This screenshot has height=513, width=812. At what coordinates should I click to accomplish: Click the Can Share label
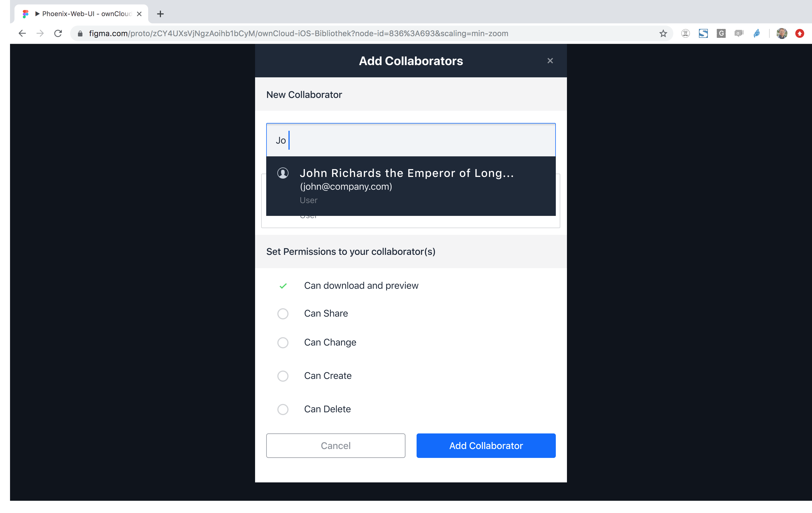click(x=326, y=314)
